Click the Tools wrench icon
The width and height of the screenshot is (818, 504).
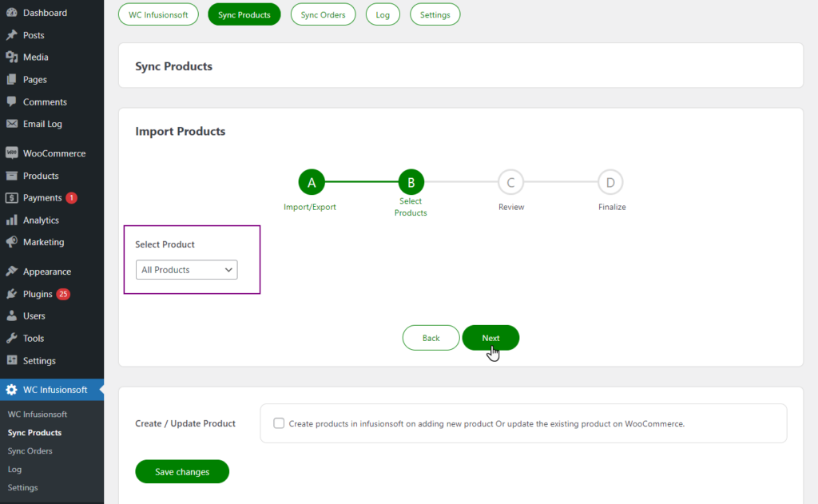pyautogui.click(x=11, y=338)
